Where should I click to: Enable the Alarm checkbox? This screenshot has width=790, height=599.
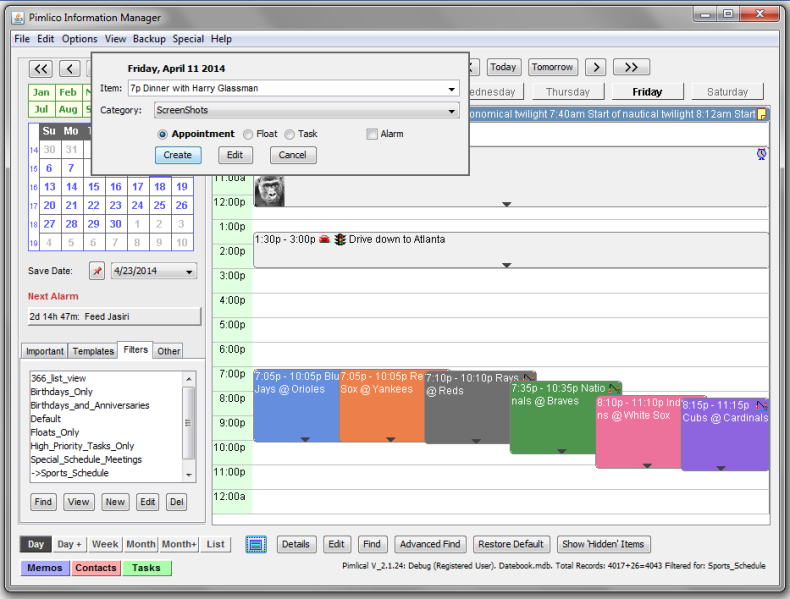[372, 134]
